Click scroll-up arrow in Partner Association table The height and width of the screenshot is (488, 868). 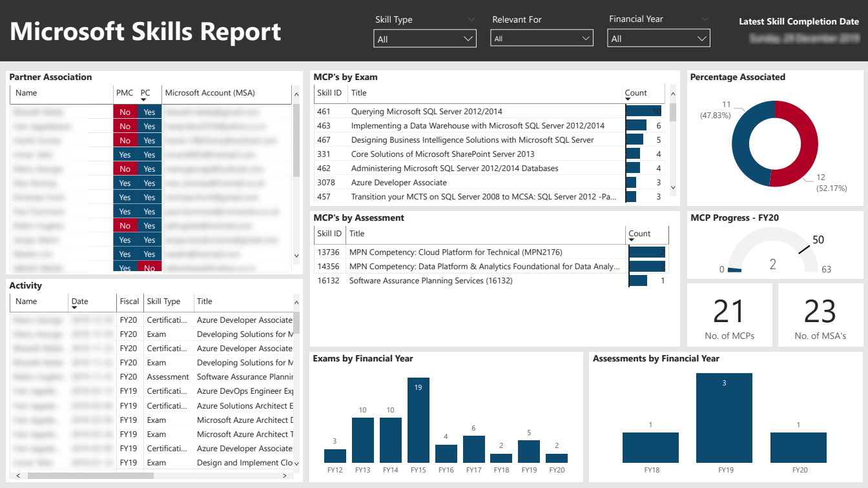pyautogui.click(x=296, y=95)
